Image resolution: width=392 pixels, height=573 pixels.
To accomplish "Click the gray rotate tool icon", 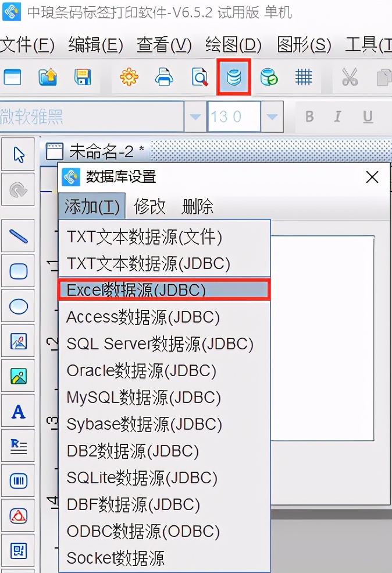I will pyautogui.click(x=18, y=189).
